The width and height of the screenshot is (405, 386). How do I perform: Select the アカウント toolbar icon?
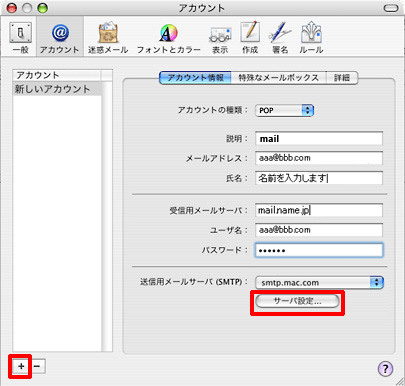(x=60, y=37)
